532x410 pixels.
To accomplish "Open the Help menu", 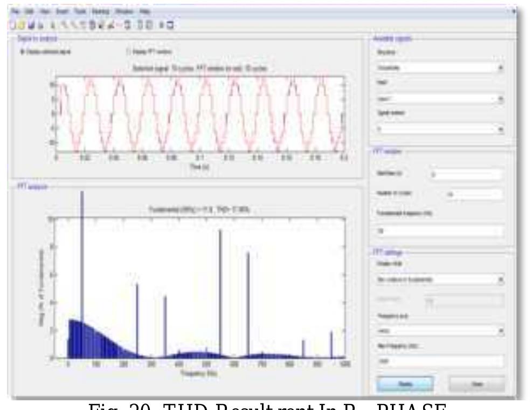I will [145, 11].
